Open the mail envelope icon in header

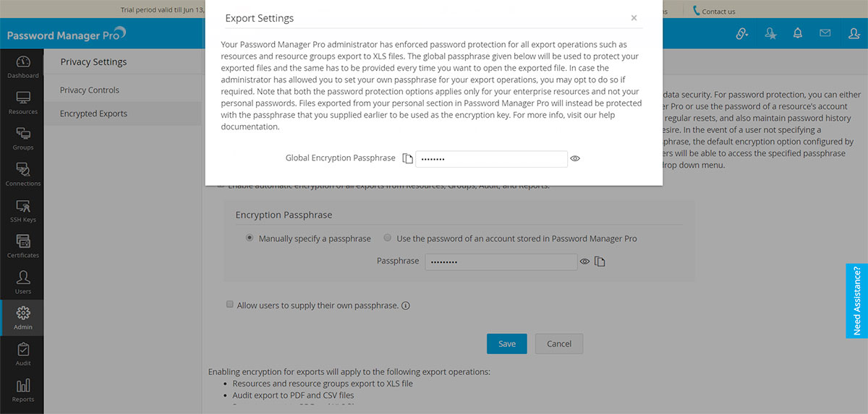click(825, 33)
